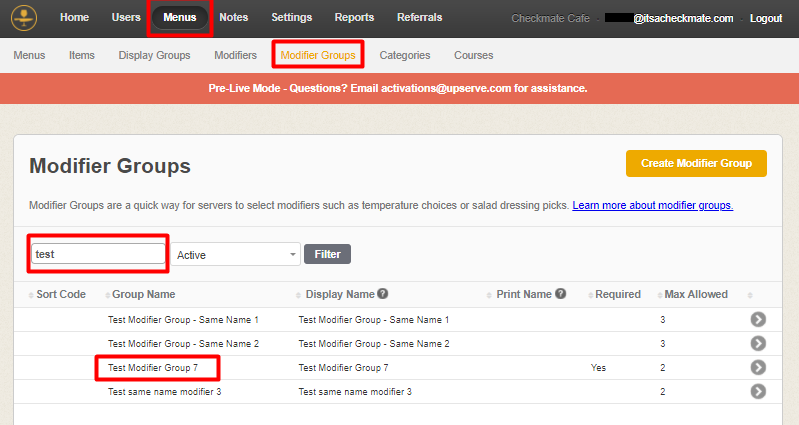Open Reports in the top navigation
The image size is (799, 425).
pos(354,18)
